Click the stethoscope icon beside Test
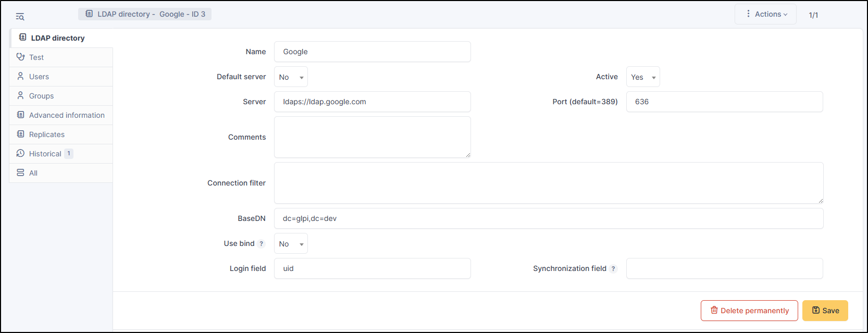The height and width of the screenshot is (333, 868). point(21,57)
